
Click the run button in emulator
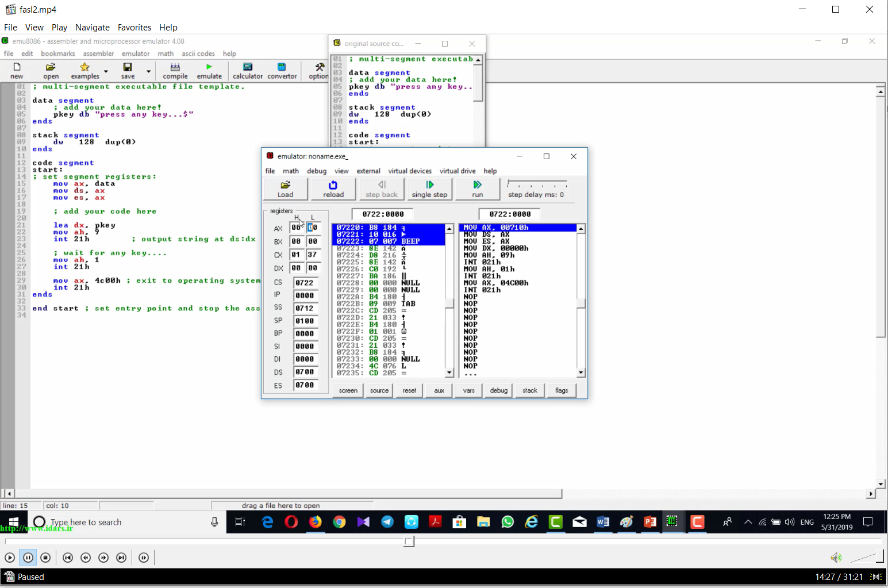coord(478,189)
